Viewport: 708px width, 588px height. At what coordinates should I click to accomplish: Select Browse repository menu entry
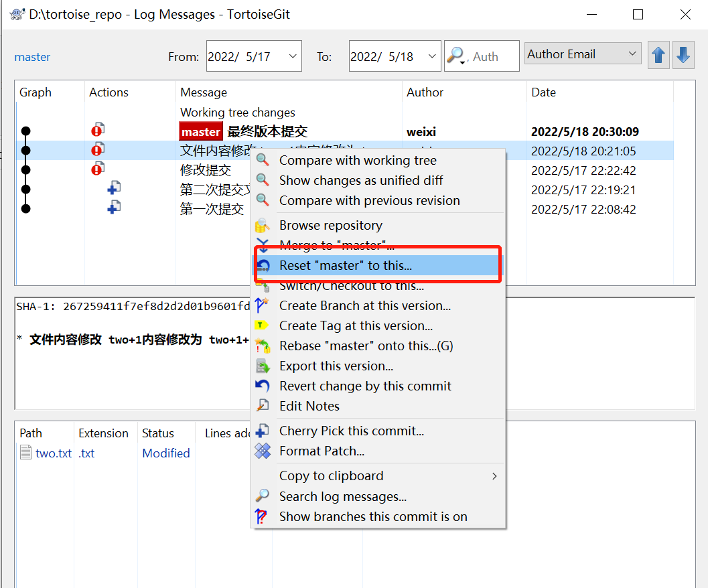378,225
